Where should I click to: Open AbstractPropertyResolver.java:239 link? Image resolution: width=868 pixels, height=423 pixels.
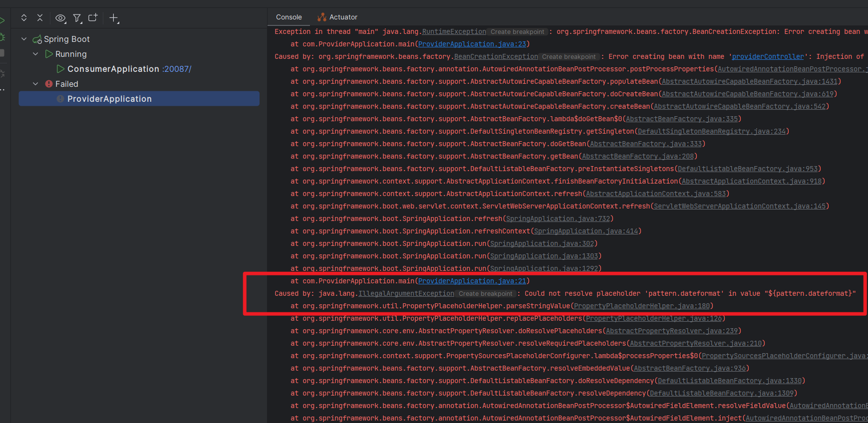tap(672, 331)
